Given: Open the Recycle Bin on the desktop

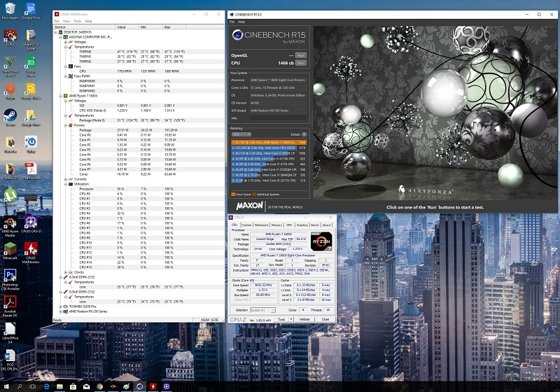Looking at the screenshot, I should tap(10, 10).
